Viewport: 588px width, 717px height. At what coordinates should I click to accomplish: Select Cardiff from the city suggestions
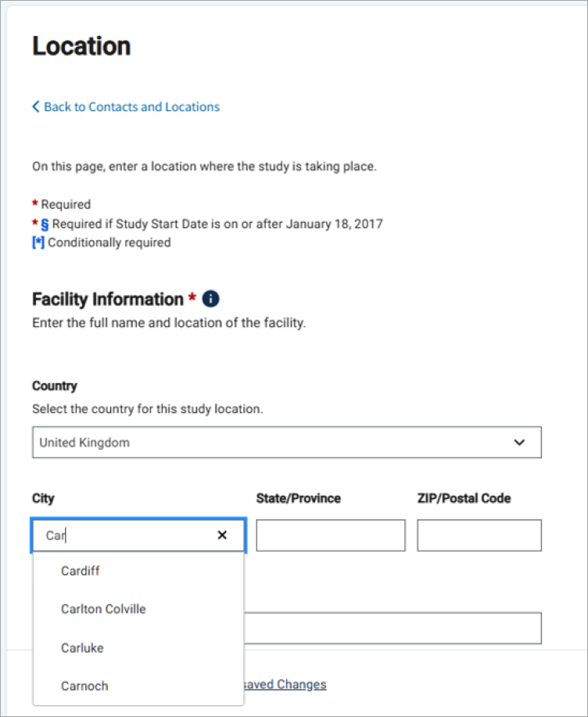(81, 571)
